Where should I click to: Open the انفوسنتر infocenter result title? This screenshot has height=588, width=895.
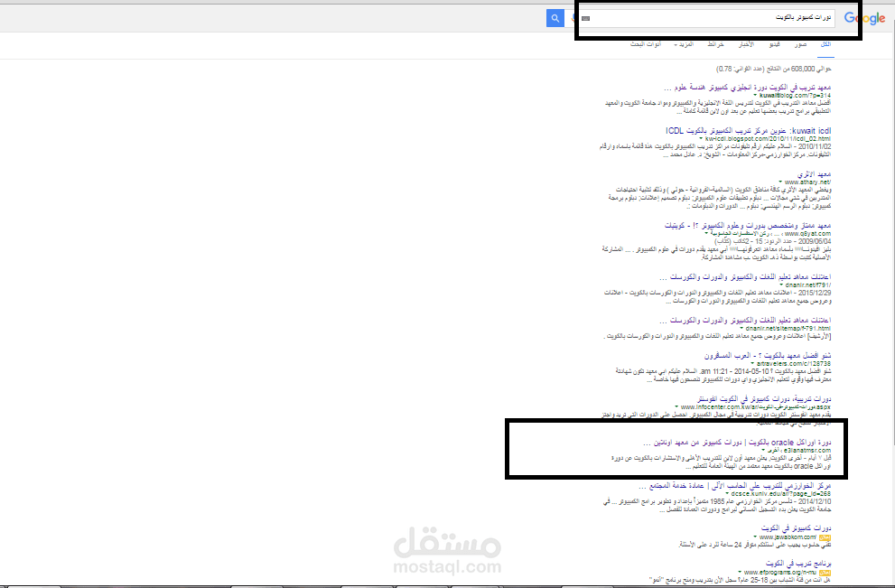click(764, 399)
